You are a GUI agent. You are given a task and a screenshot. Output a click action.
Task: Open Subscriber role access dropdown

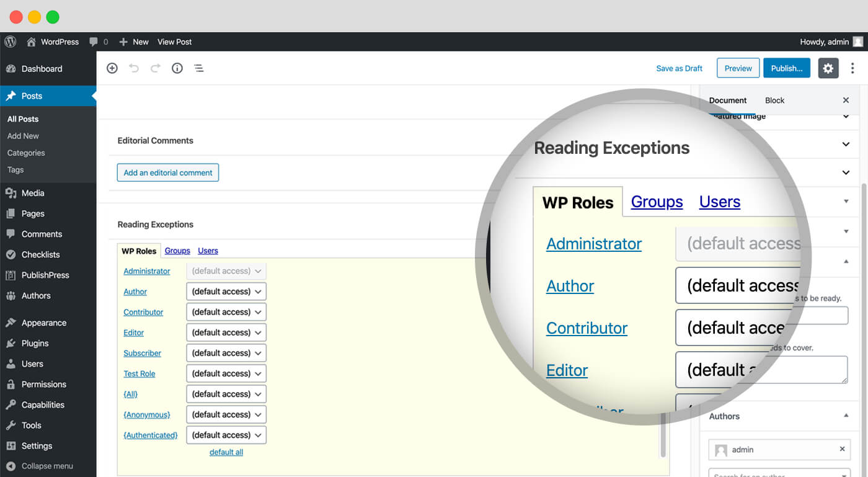pyautogui.click(x=226, y=353)
